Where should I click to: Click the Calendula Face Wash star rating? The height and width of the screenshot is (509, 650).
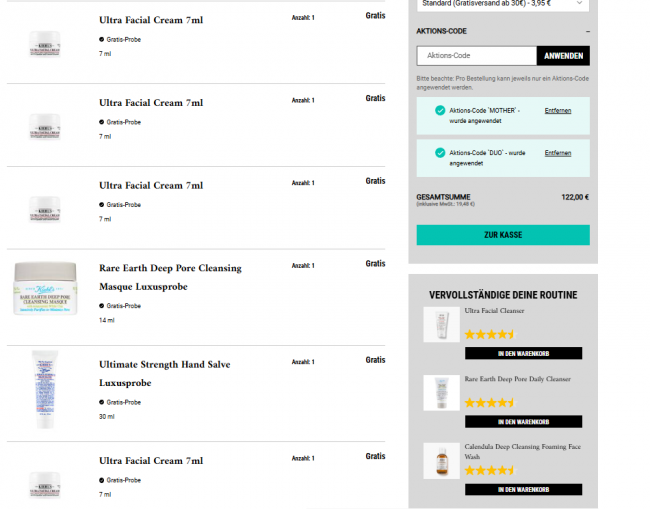[x=490, y=470]
